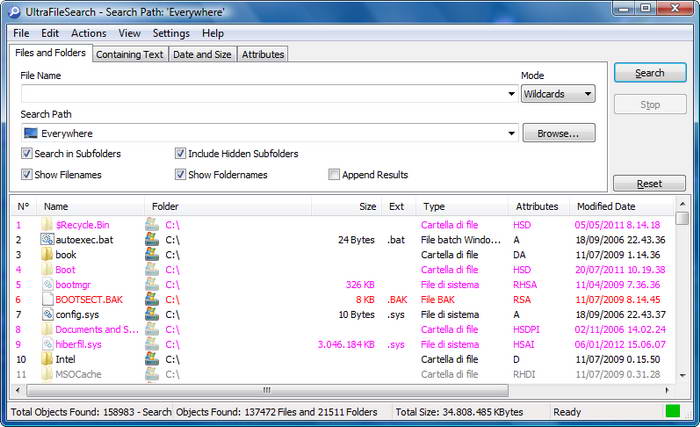The height and width of the screenshot is (427, 700).
Task: Click the Intel folder icon
Action: pos(47,359)
